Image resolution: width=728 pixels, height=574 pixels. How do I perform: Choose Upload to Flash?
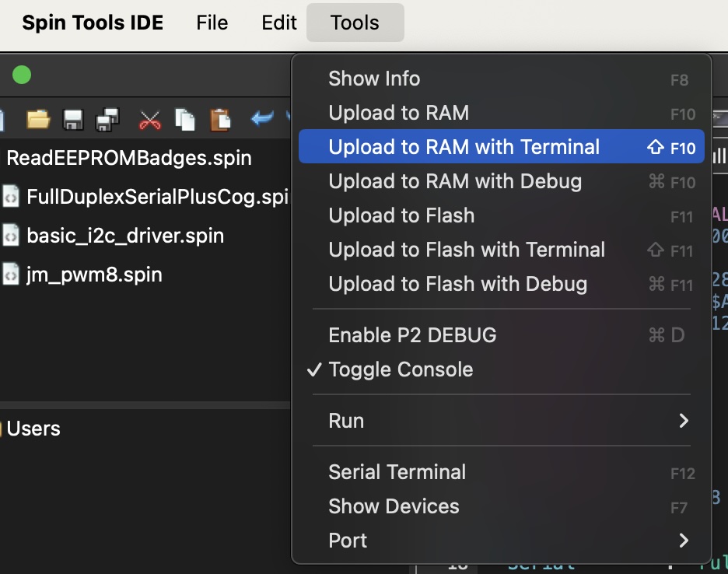502,215
